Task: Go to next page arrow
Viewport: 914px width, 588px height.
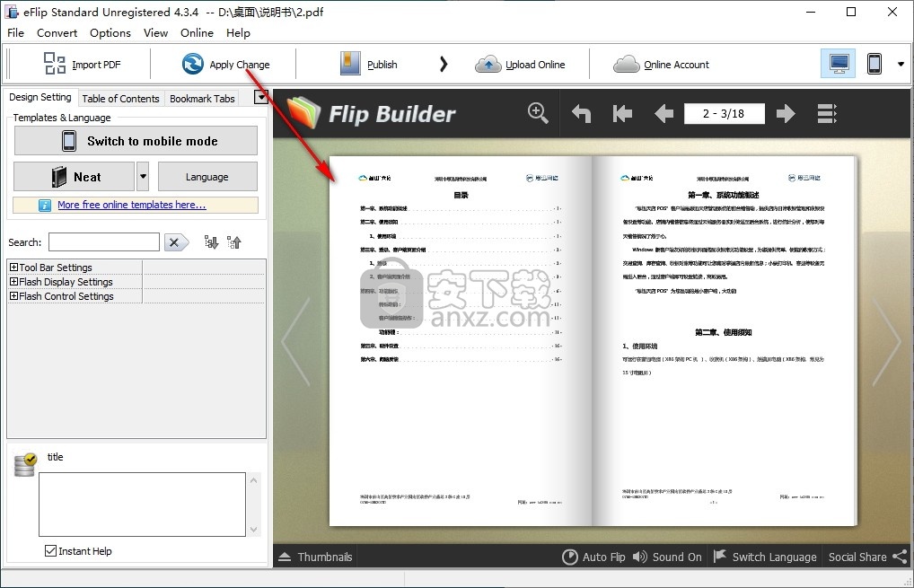Action: click(786, 113)
